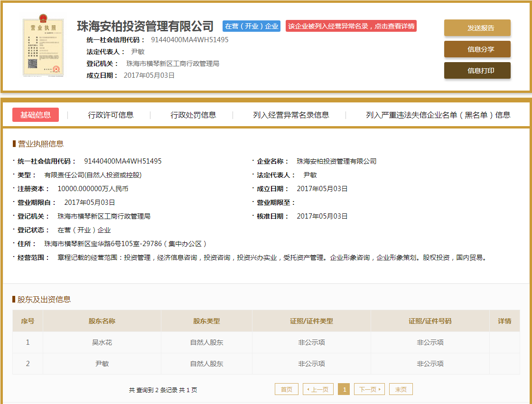
Task: Click the 下一页 next page button
Action: 369,389
